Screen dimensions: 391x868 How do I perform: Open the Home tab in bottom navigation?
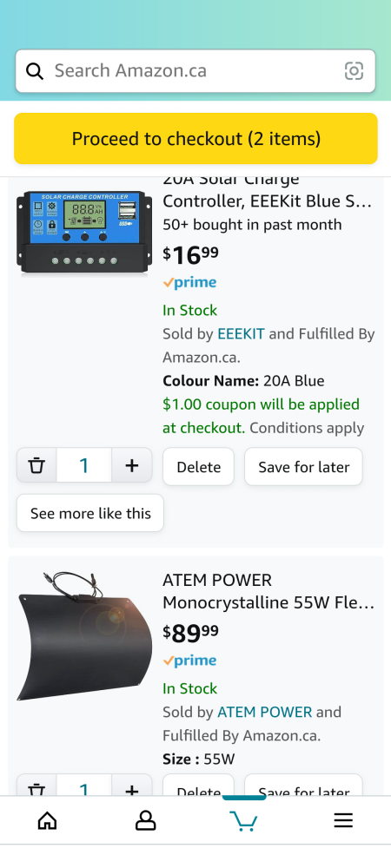click(47, 820)
